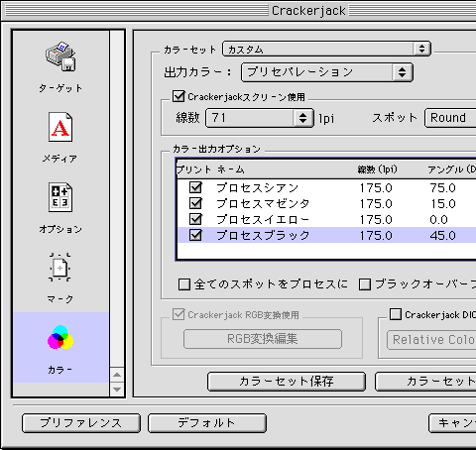This screenshot has height=450, width=476.
Task: Open the スポット Round dropdown
Action: tap(450, 118)
